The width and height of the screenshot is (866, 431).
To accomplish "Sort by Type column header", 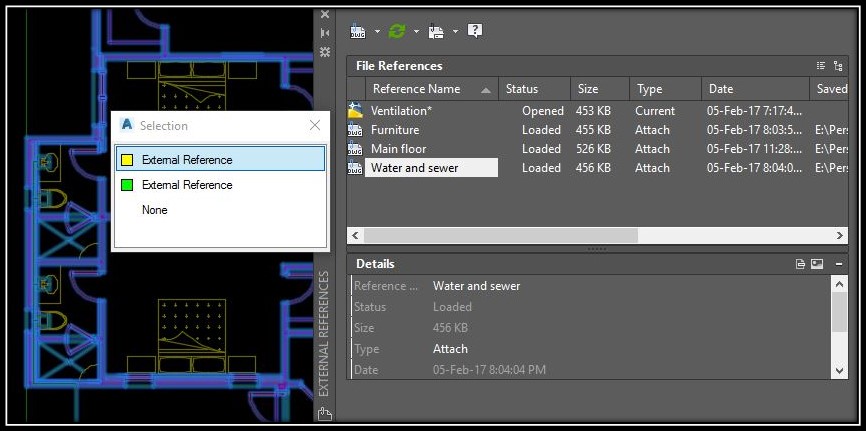I will 666,89.
